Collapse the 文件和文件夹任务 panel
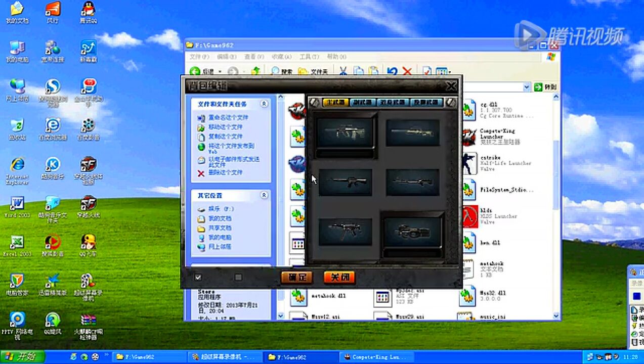 (x=264, y=104)
